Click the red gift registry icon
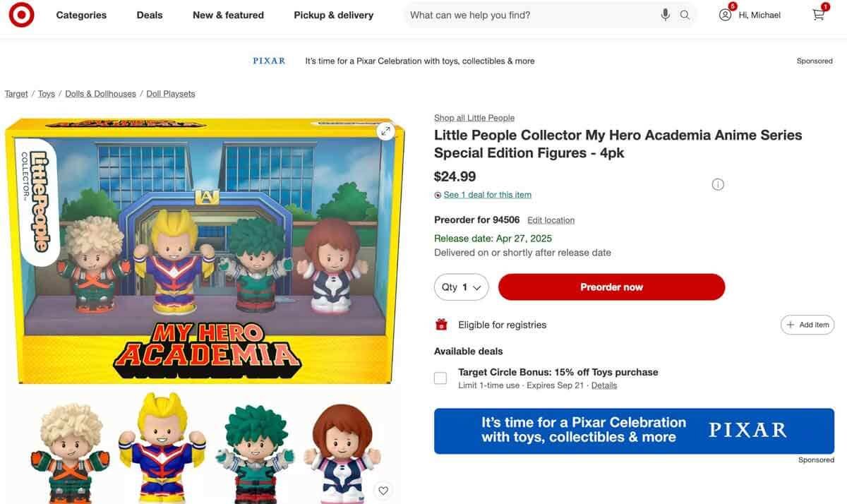 (441, 324)
